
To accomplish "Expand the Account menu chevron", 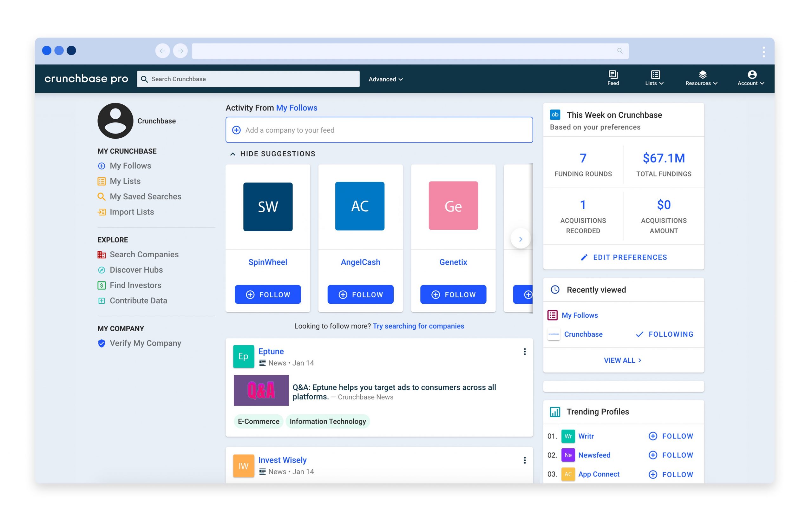I will tap(762, 83).
